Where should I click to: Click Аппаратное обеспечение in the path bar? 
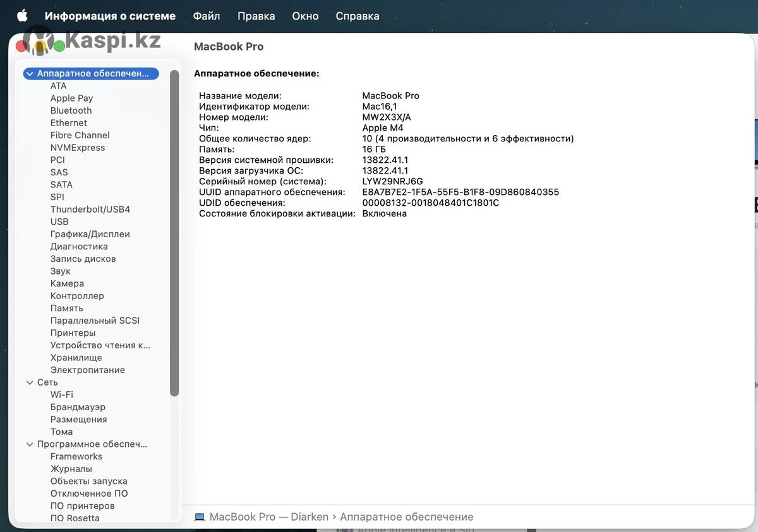tap(406, 517)
